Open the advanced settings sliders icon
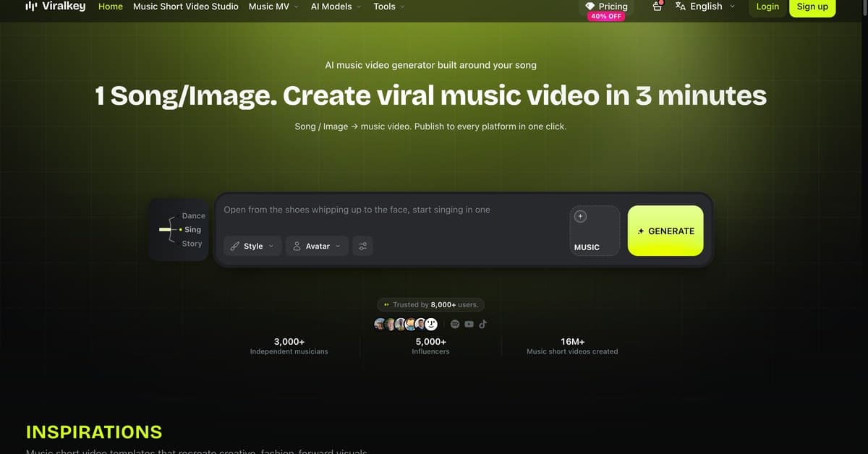868x454 pixels. [363, 246]
